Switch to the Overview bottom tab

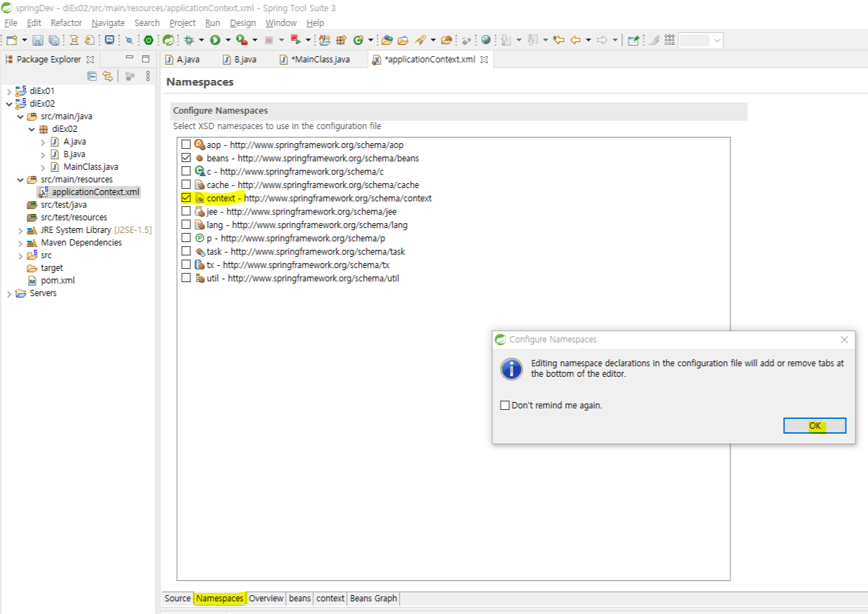(266, 599)
